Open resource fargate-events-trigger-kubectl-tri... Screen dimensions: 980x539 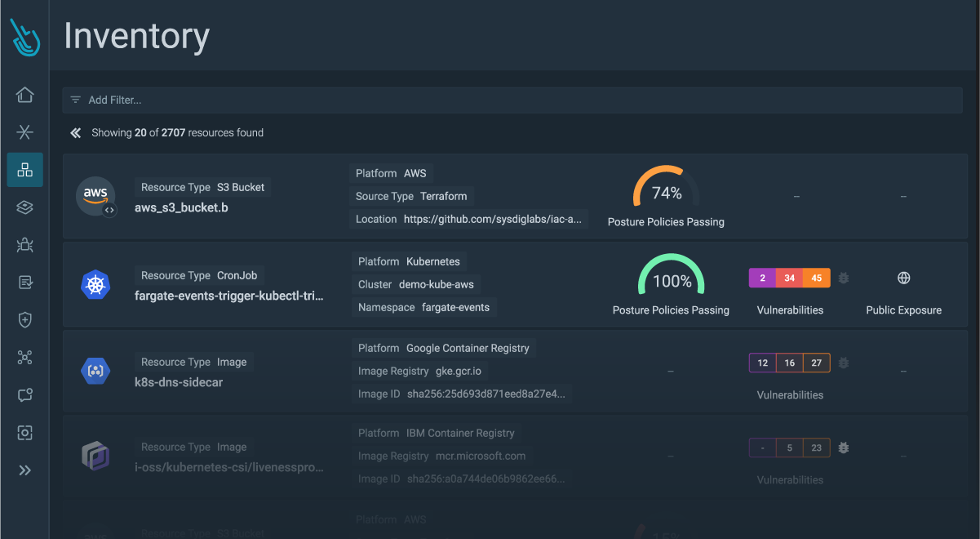tap(229, 296)
